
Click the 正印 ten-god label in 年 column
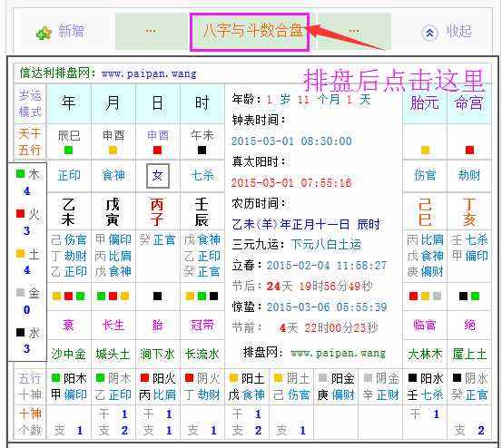click(x=69, y=176)
